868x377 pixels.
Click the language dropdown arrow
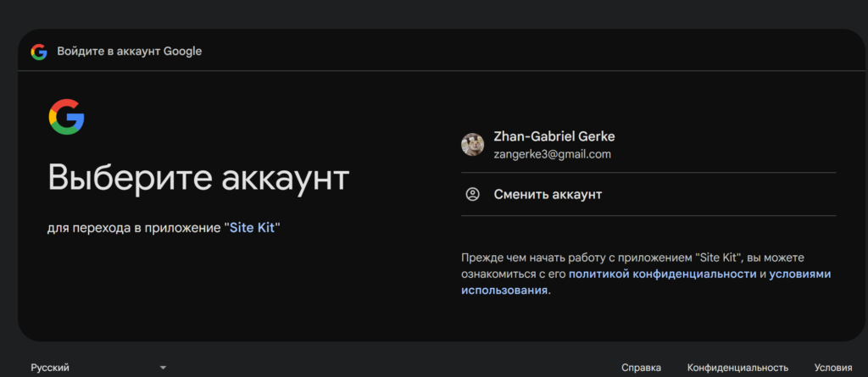click(163, 368)
